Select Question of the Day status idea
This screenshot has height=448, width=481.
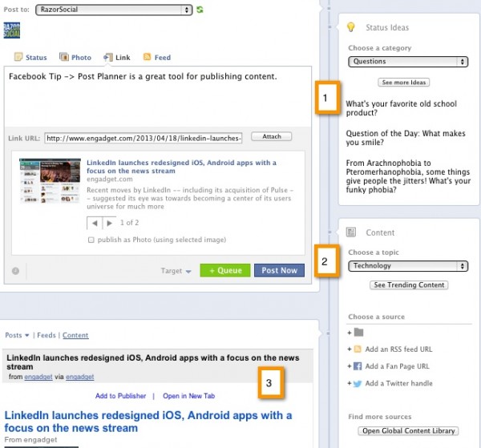[x=406, y=138]
